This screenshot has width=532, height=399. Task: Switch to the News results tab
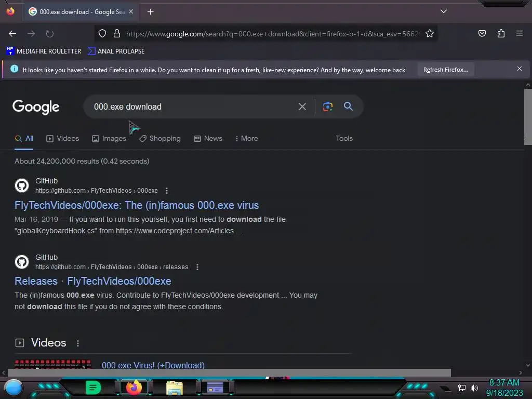pos(208,138)
